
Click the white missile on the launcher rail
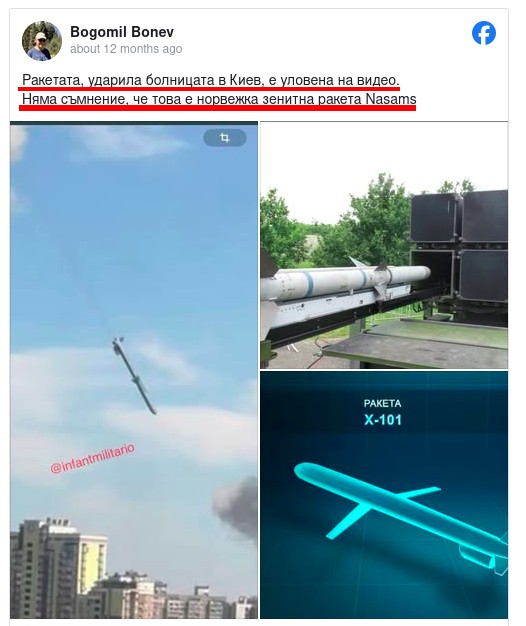(x=346, y=281)
